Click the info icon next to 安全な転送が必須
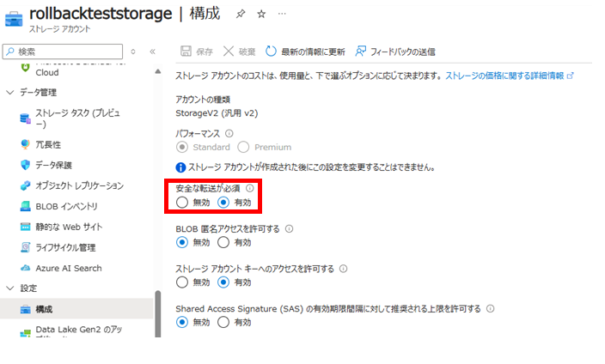This screenshot has height=364, width=605. (x=250, y=188)
